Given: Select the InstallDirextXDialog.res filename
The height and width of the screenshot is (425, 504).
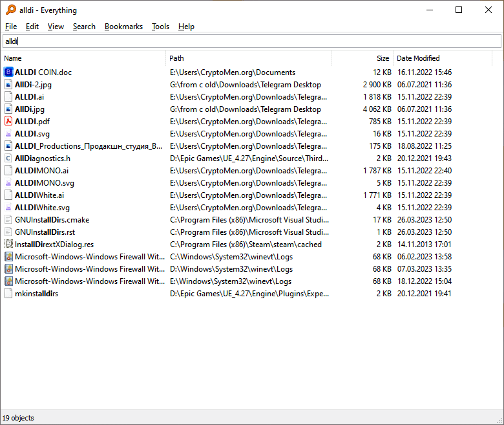Looking at the screenshot, I should pos(54,245).
